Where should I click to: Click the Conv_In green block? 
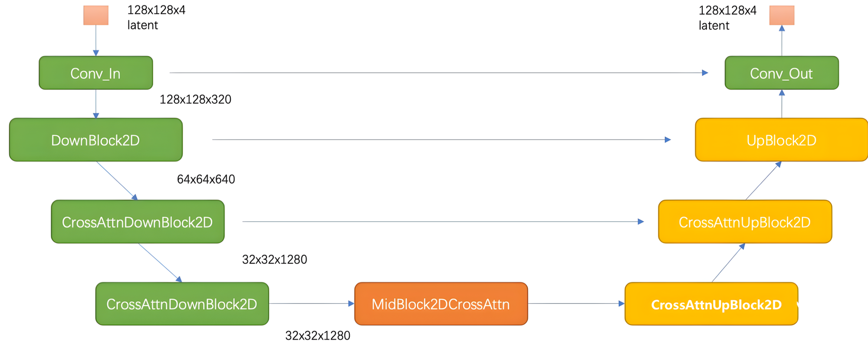pyautogui.click(x=95, y=73)
